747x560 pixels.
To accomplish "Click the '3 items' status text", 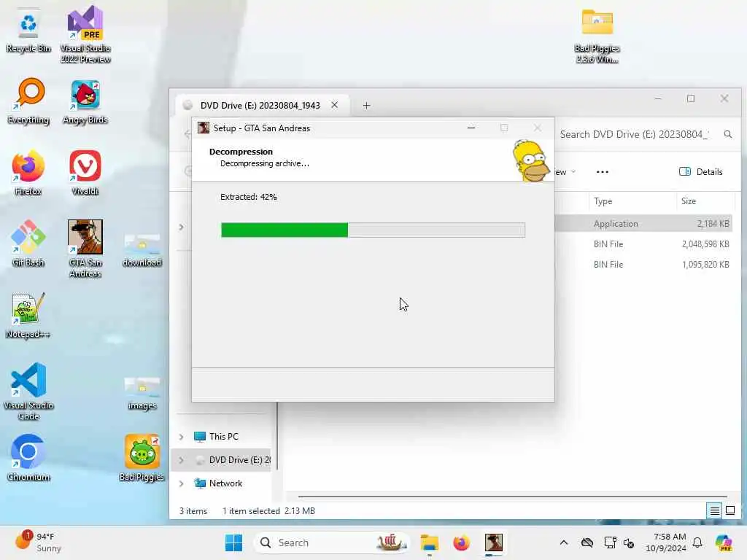I will (x=193, y=511).
